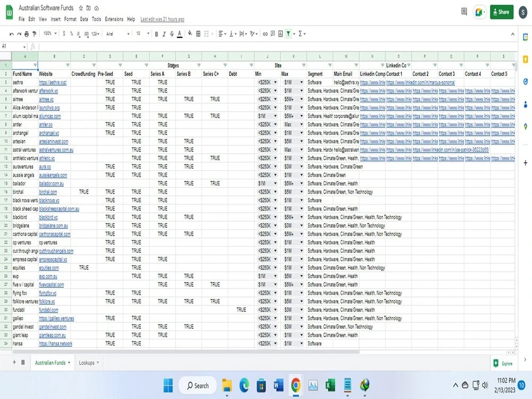Click the taskbar Search box
Viewport: 532px width, 399px height.
click(198, 385)
